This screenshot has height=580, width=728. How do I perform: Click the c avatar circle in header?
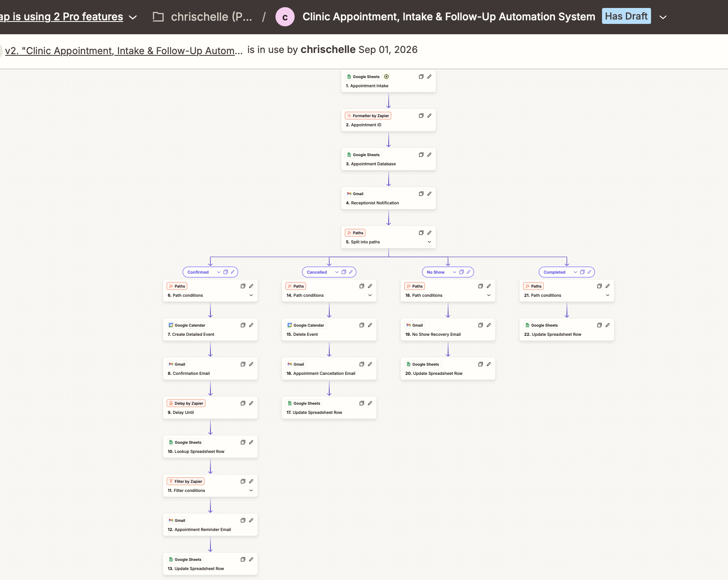(x=285, y=17)
